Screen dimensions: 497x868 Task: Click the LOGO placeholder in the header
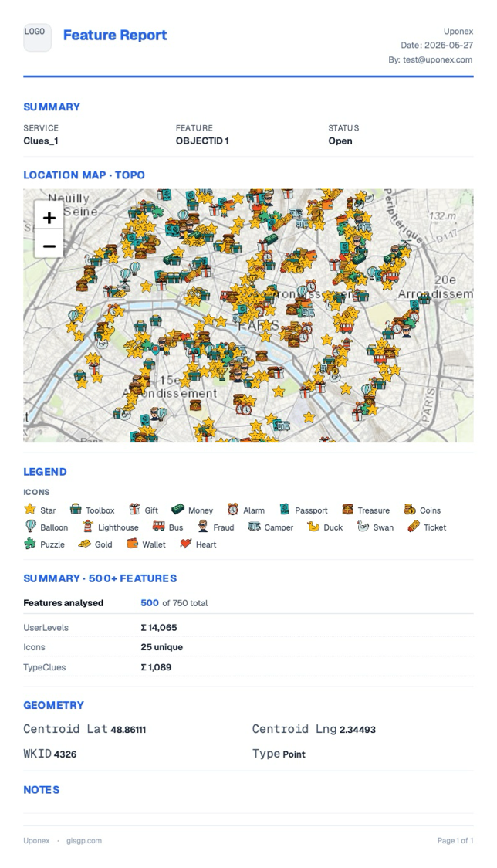[x=37, y=37]
